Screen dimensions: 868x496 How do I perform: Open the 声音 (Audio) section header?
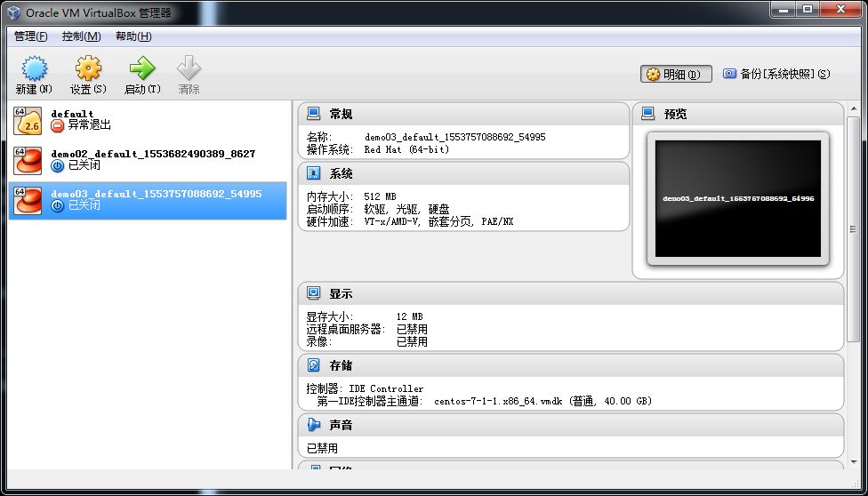(571, 425)
